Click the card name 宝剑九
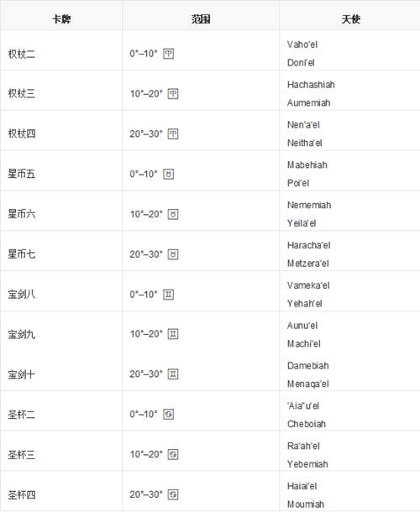 22,335
